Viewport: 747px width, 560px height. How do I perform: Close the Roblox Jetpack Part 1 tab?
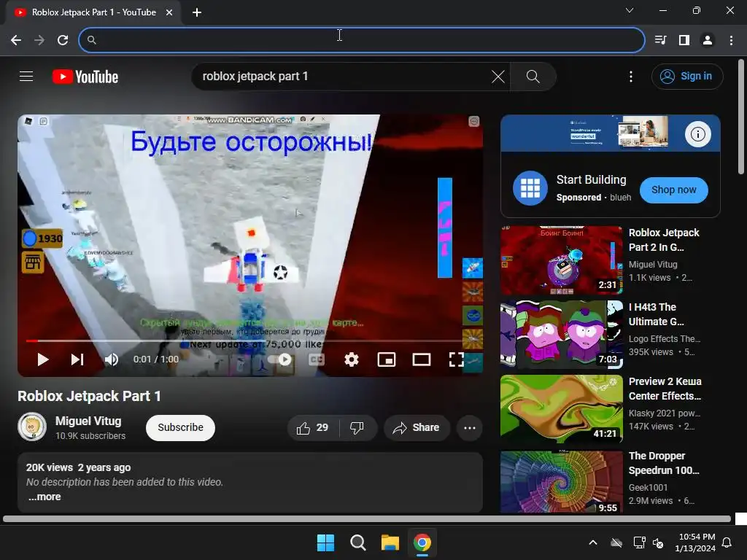click(x=169, y=12)
